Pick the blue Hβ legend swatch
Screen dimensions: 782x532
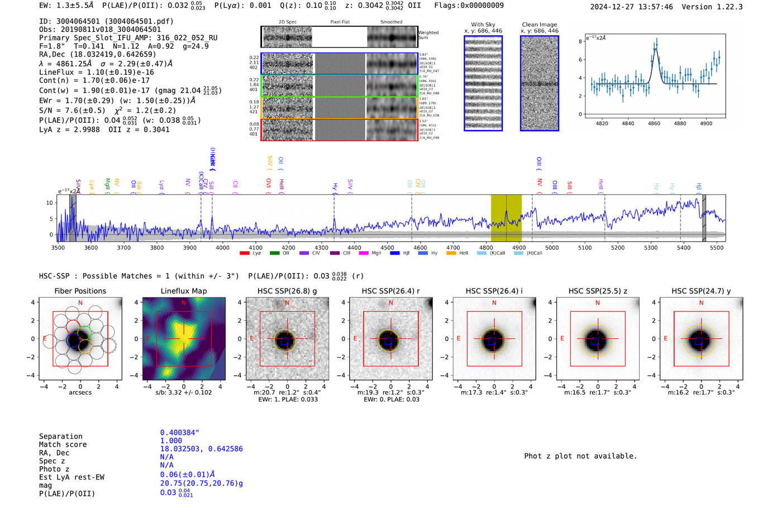pos(394,253)
